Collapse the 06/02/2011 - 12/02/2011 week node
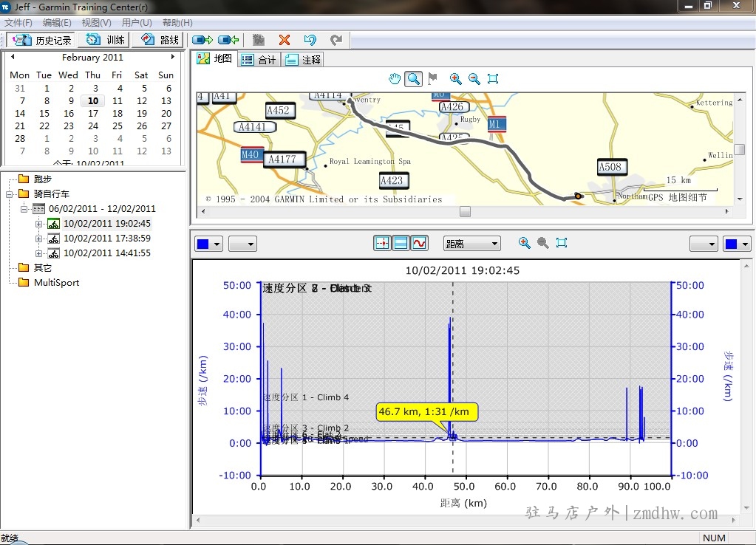 24,209
